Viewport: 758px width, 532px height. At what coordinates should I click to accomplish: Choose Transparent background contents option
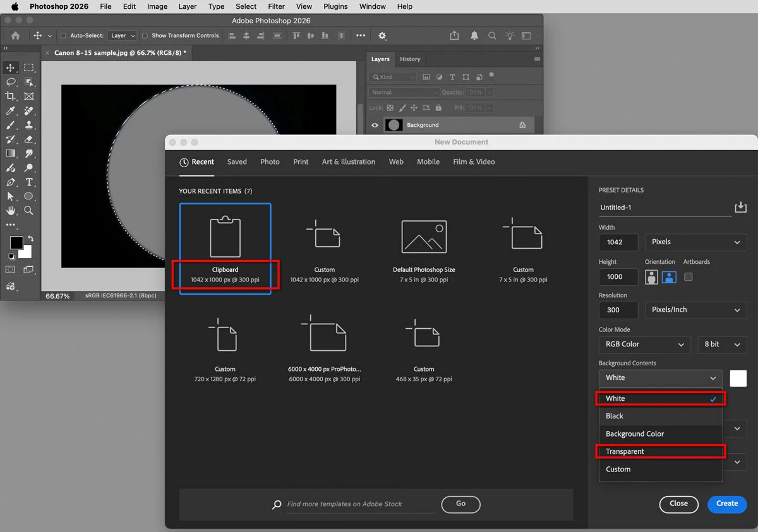click(661, 451)
